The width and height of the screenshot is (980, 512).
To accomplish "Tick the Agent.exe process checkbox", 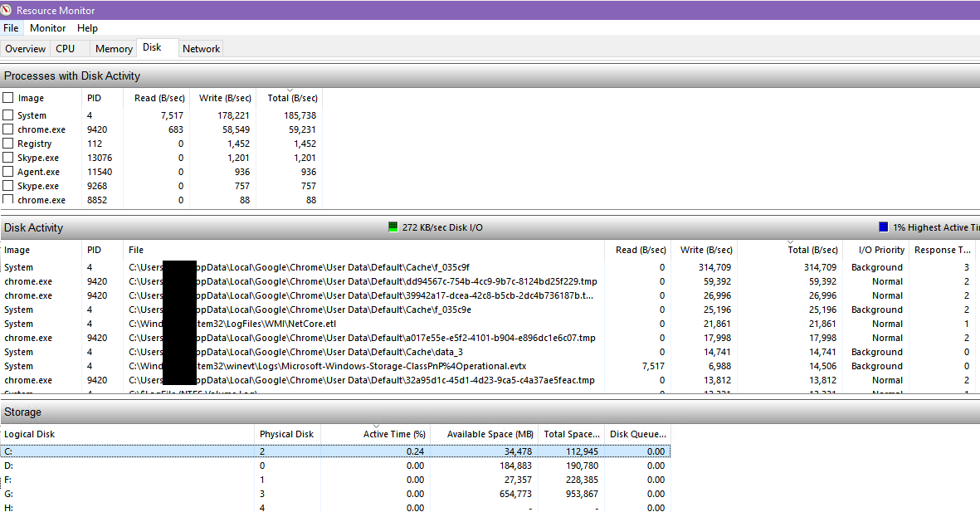I will [8, 171].
